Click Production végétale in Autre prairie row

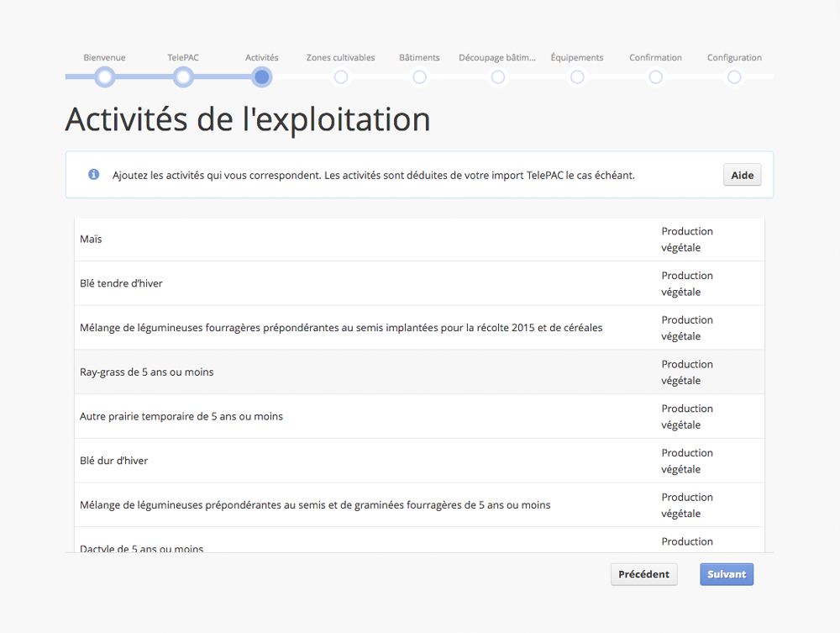click(687, 416)
